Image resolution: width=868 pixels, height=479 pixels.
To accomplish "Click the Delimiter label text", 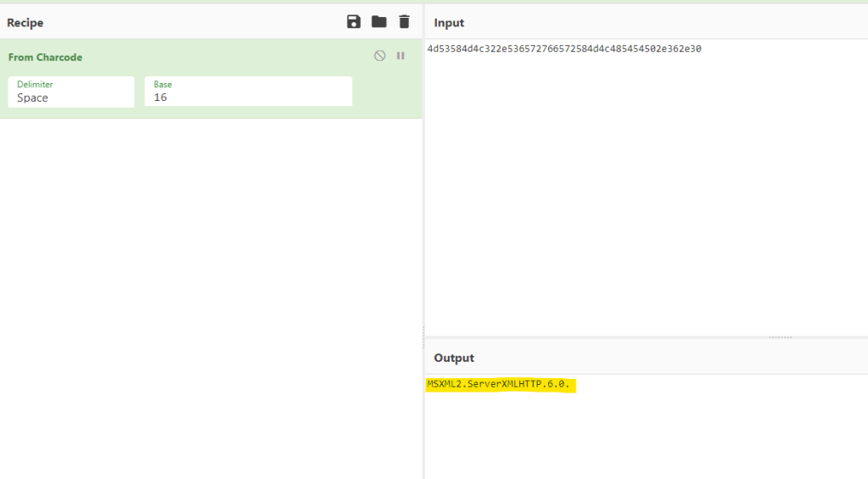I will [x=35, y=85].
